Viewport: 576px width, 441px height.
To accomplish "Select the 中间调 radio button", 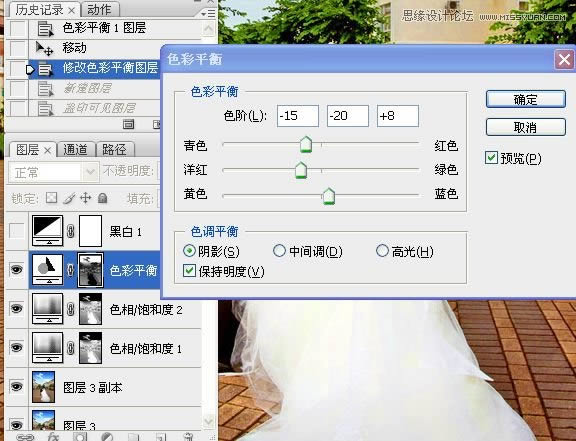I will (x=279, y=251).
